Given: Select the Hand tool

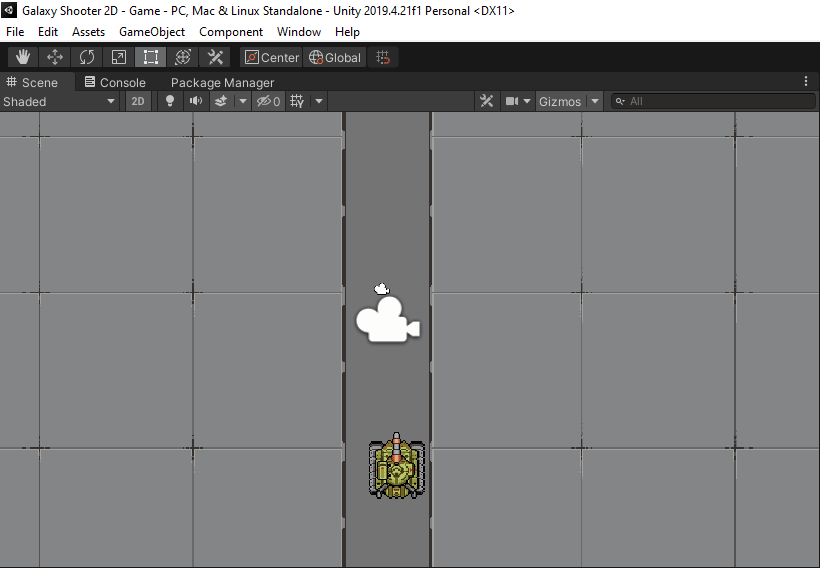Looking at the screenshot, I should click(x=22, y=57).
